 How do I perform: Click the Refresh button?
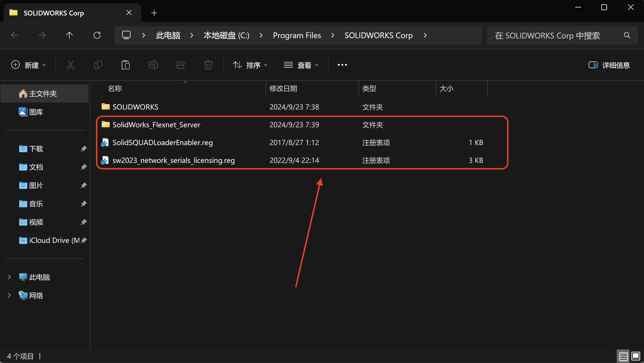(97, 35)
